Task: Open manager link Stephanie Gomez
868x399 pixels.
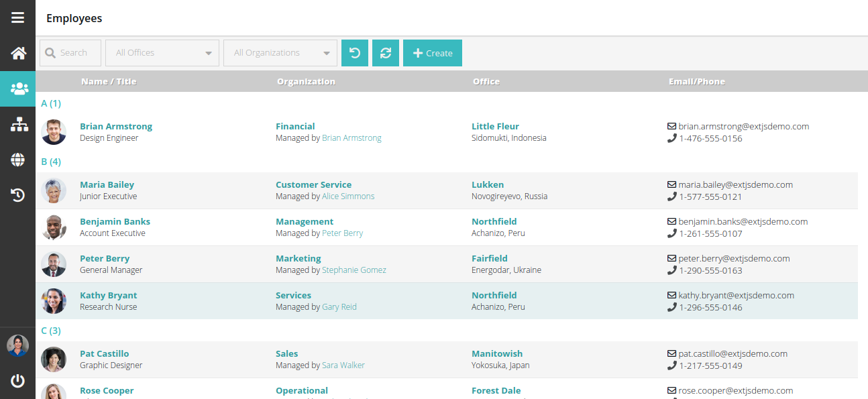Action: click(354, 270)
